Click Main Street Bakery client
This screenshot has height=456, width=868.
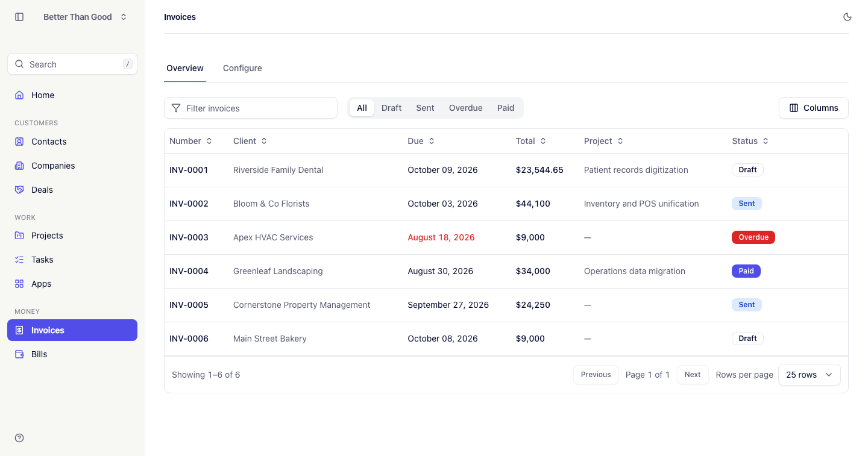click(x=270, y=339)
